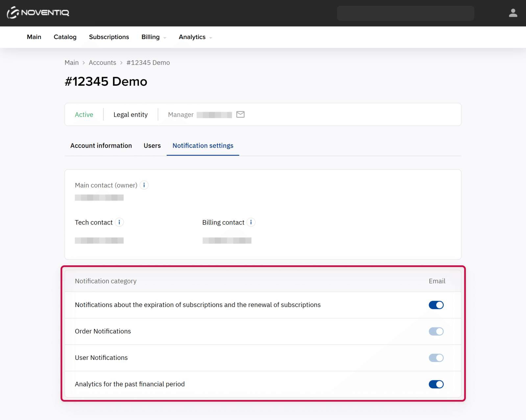Screen dimensions: 526x420
Task: Go to Subscriptions in the navigation
Action: [109, 37]
